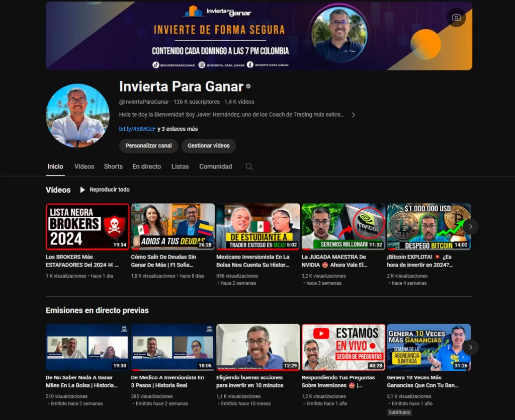Open De Estudiante a Trader Exitoso thumbnail
515x420 pixels.
pos(258,226)
